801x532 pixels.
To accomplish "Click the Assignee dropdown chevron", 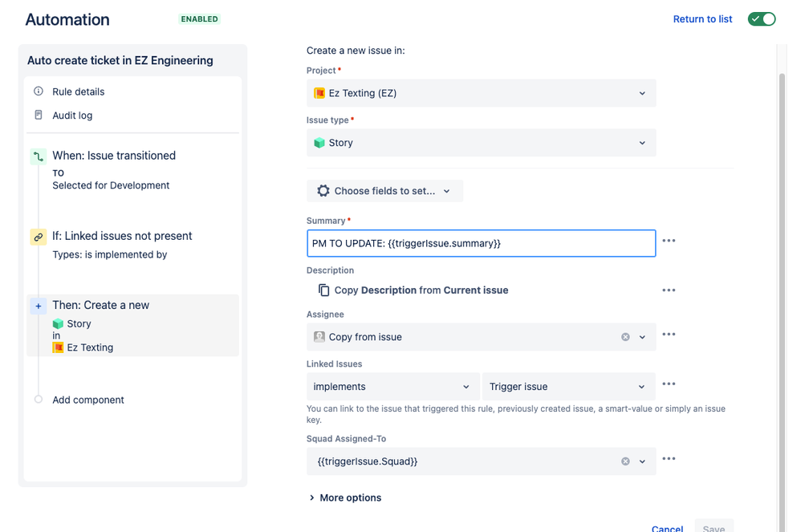I will pos(642,337).
